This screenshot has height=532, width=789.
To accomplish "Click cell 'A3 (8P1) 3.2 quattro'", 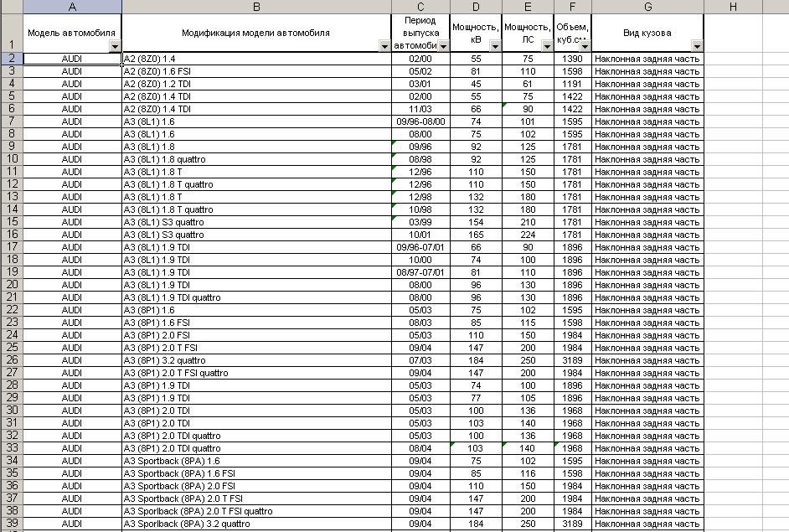I will coord(256,361).
